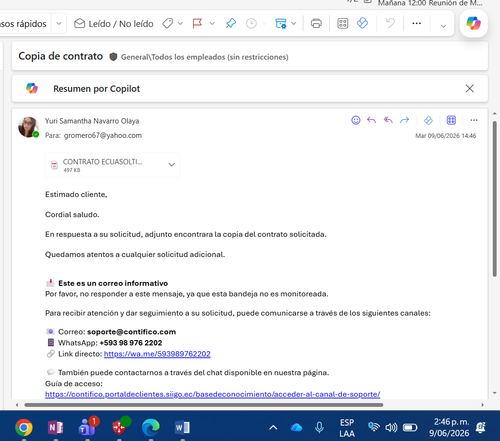Viewport: 500px width, 441px height.
Task: Expand the ribbon with chevron arrow
Action: point(443,26)
